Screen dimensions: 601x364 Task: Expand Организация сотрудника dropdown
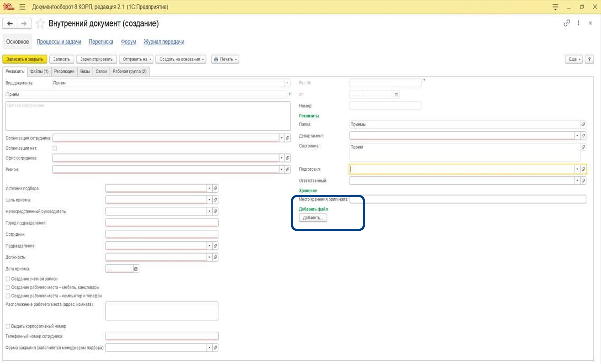click(x=281, y=138)
